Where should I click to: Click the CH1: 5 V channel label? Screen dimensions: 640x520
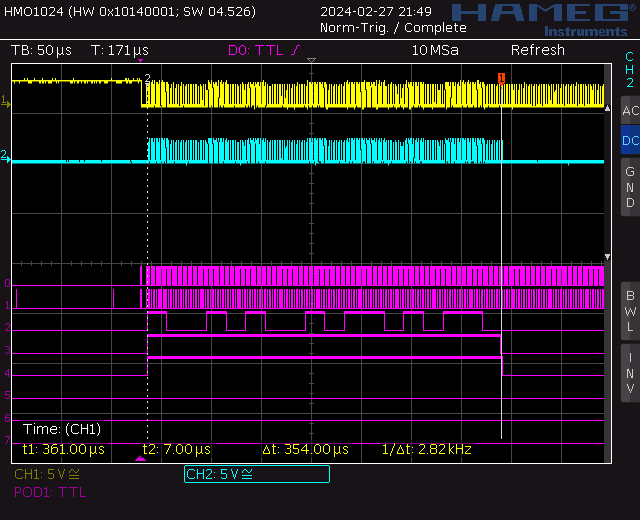click(47, 474)
